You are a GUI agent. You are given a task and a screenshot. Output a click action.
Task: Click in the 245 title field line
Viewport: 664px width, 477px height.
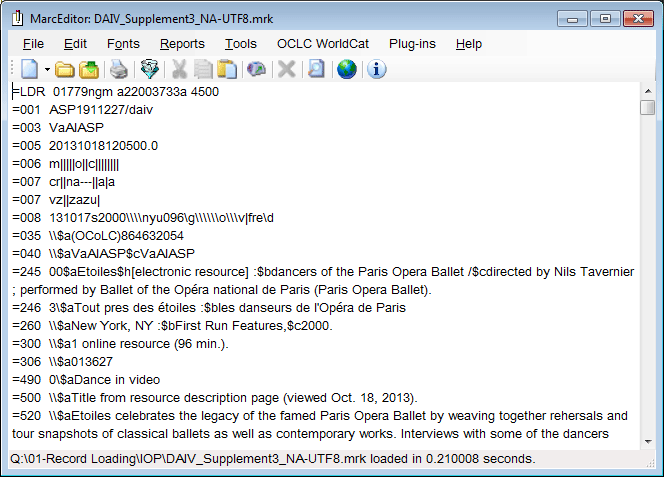pyautogui.click(x=300, y=272)
